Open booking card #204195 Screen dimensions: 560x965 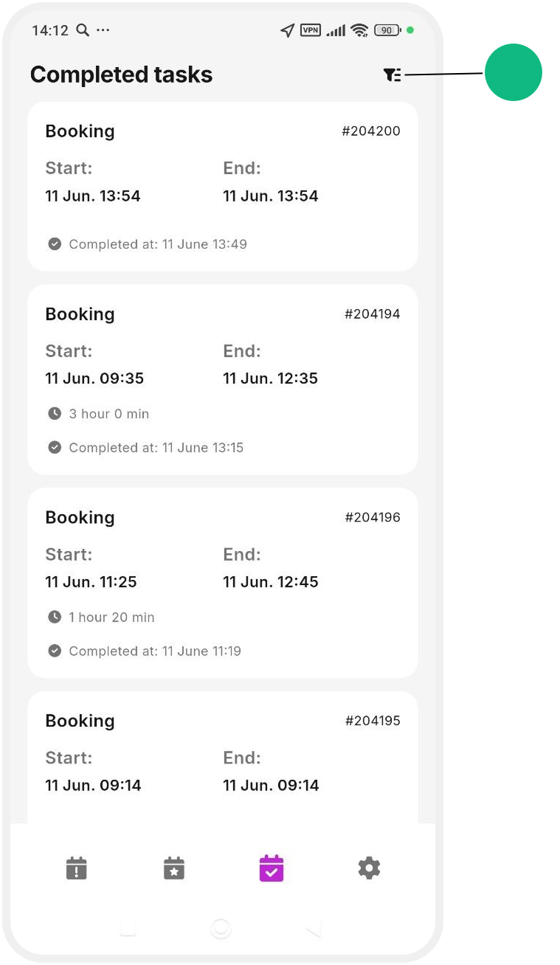223,757
